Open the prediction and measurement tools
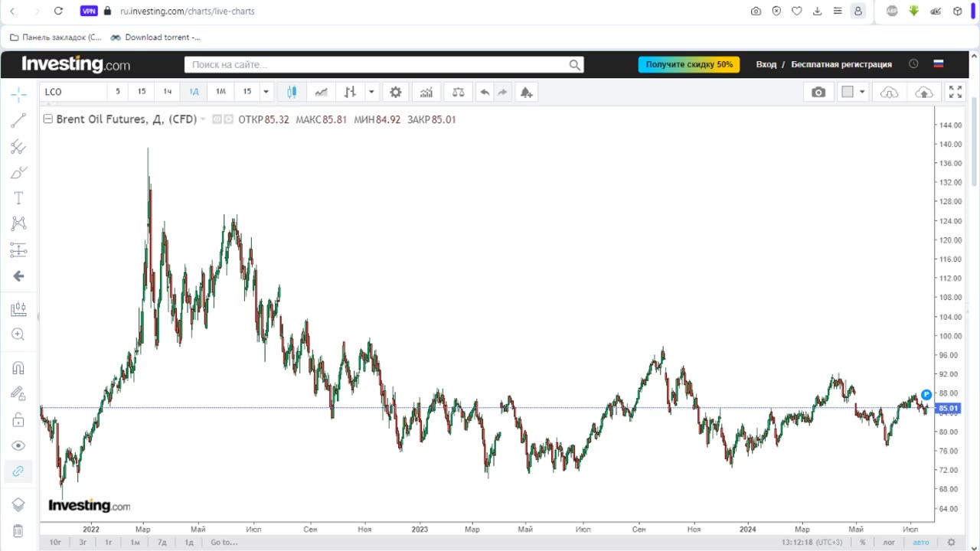 (x=18, y=249)
